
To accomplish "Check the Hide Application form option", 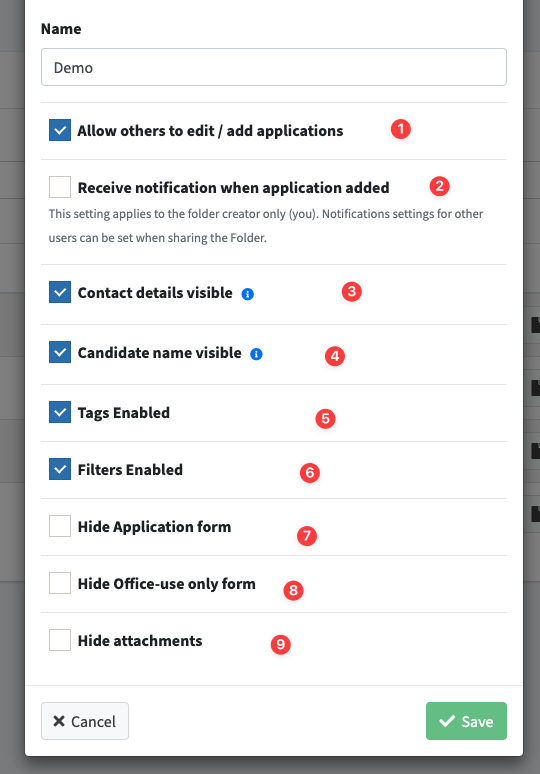I will (x=60, y=526).
